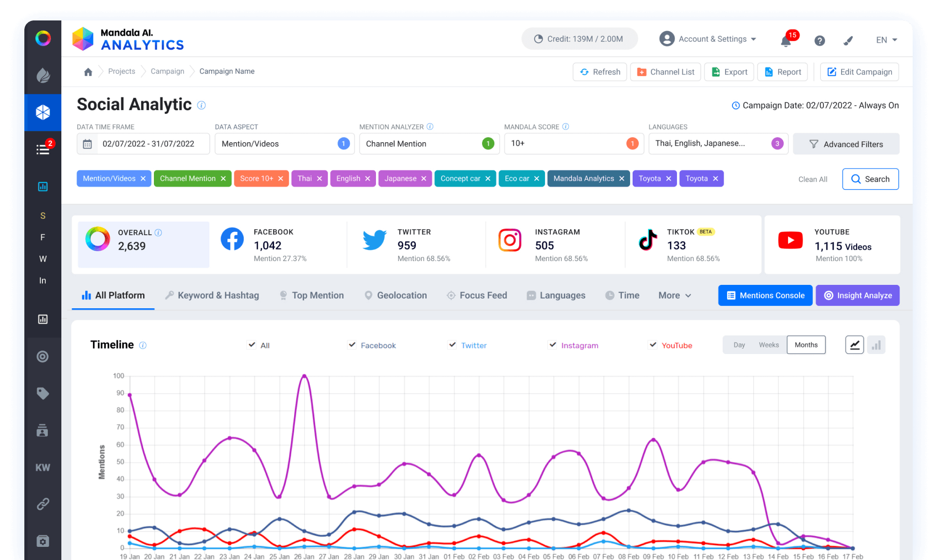Click the Mentions Console button
The image size is (937, 560).
[x=765, y=296]
